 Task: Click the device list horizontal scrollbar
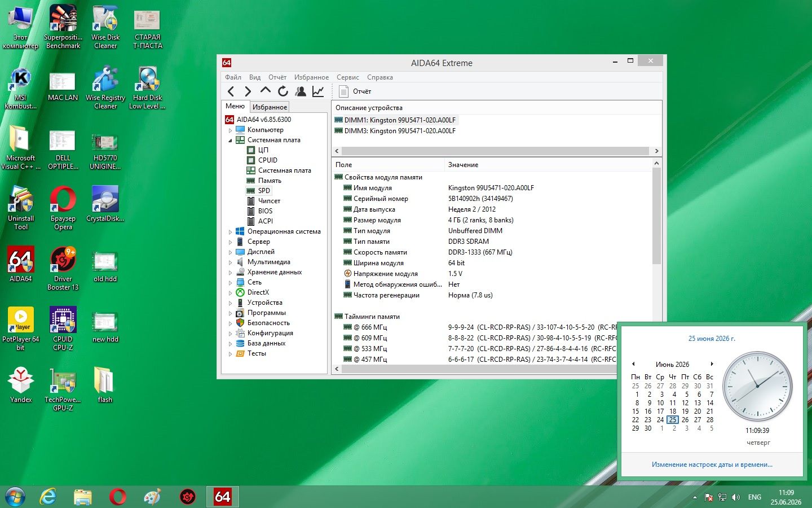click(x=496, y=151)
